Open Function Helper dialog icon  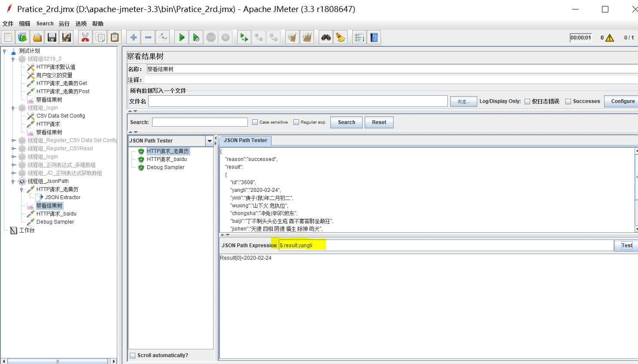click(x=360, y=38)
